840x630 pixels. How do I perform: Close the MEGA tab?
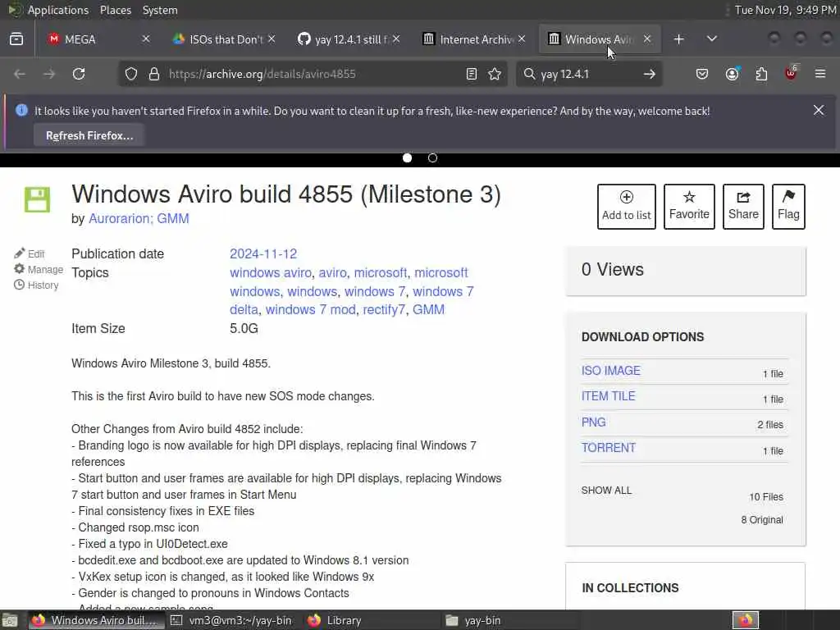[x=146, y=39]
